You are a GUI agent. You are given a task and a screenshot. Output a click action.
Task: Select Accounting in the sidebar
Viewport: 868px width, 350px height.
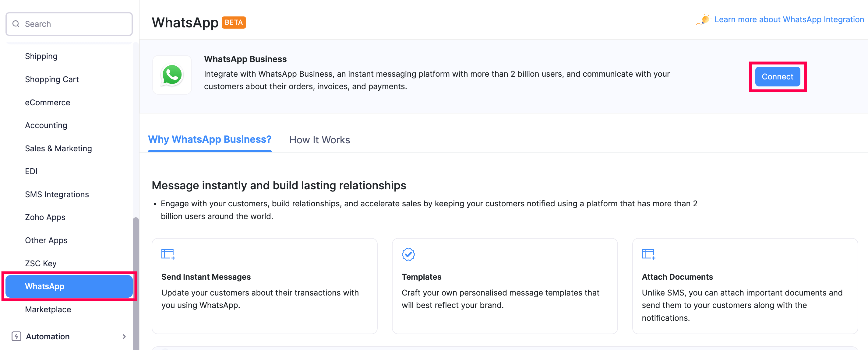pyautogui.click(x=46, y=125)
